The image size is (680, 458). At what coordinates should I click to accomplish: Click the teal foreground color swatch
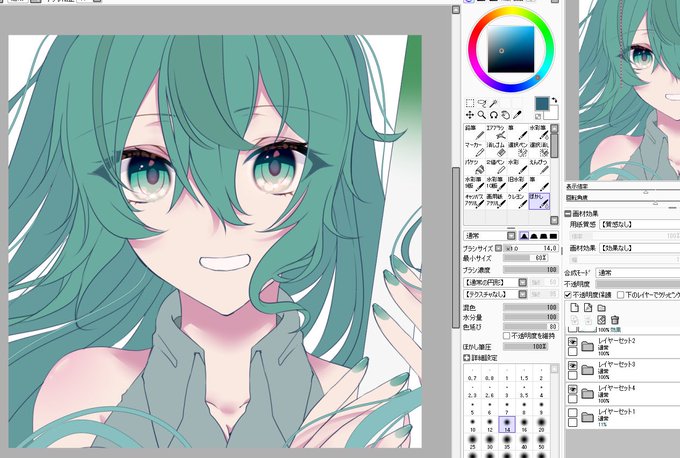(x=542, y=104)
